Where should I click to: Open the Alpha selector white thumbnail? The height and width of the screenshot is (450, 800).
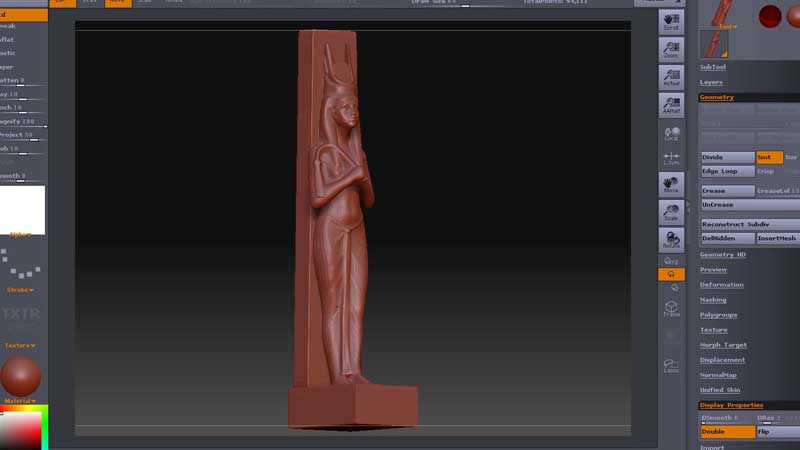pos(22,210)
